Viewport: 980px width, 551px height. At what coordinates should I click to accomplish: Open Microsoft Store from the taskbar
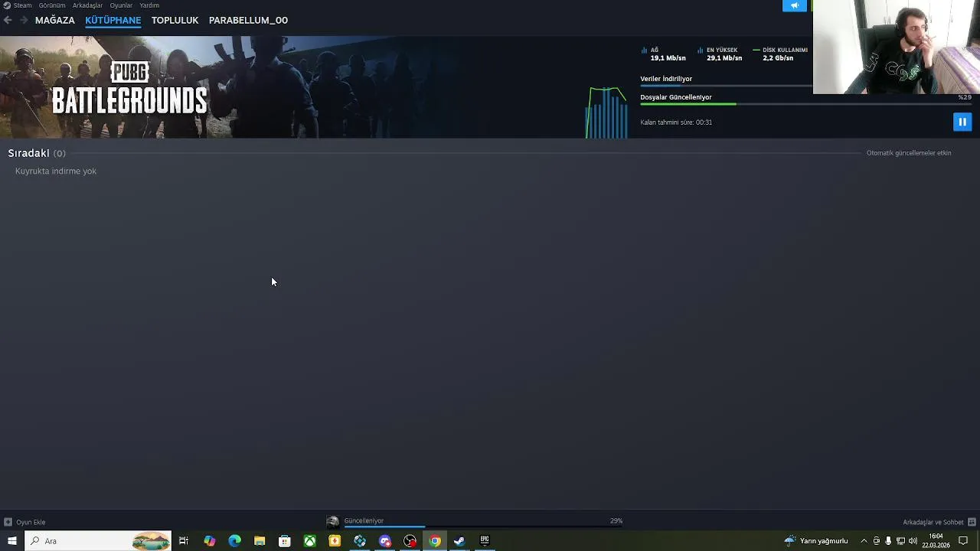pos(285,541)
